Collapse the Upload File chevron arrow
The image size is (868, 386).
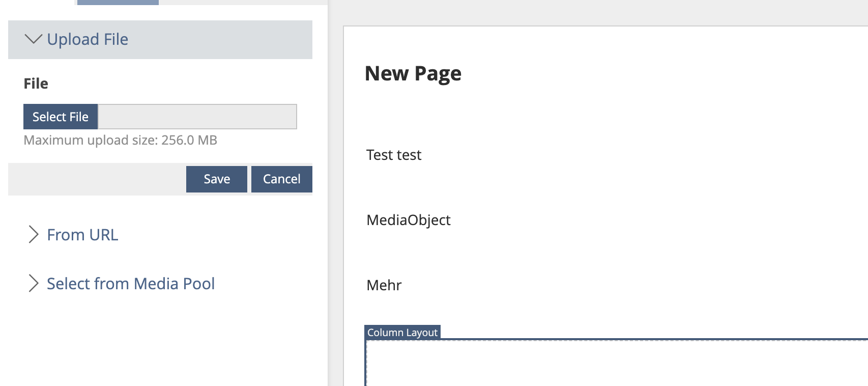(33, 39)
